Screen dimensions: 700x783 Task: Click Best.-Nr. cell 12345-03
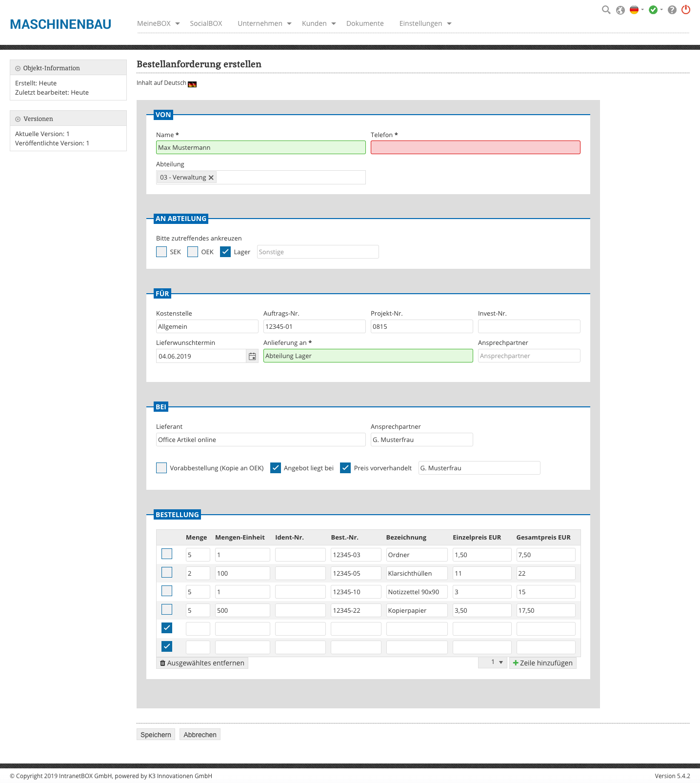(356, 555)
